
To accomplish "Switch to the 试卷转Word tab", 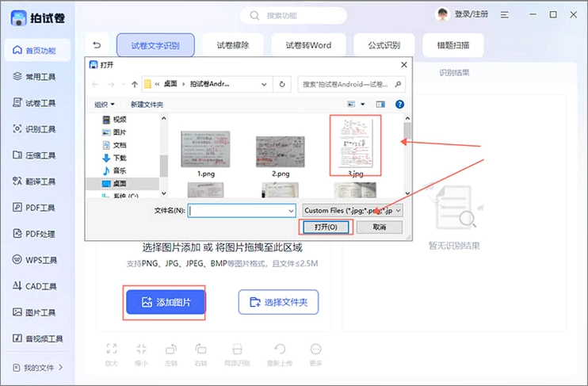I will coord(308,45).
